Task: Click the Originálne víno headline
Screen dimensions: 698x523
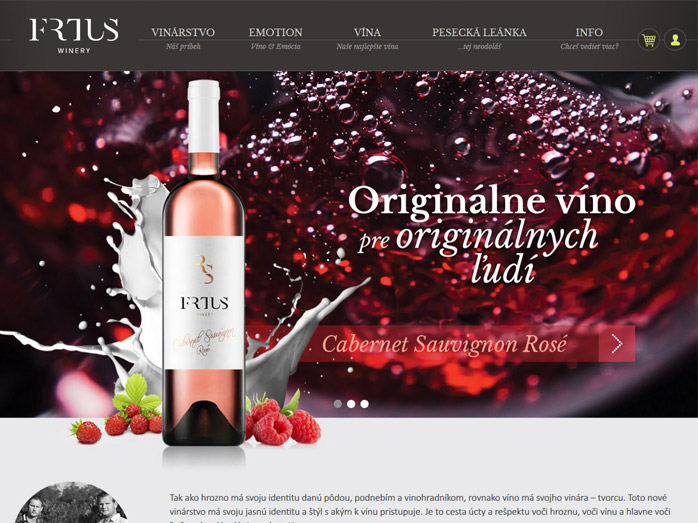Action: [492, 201]
